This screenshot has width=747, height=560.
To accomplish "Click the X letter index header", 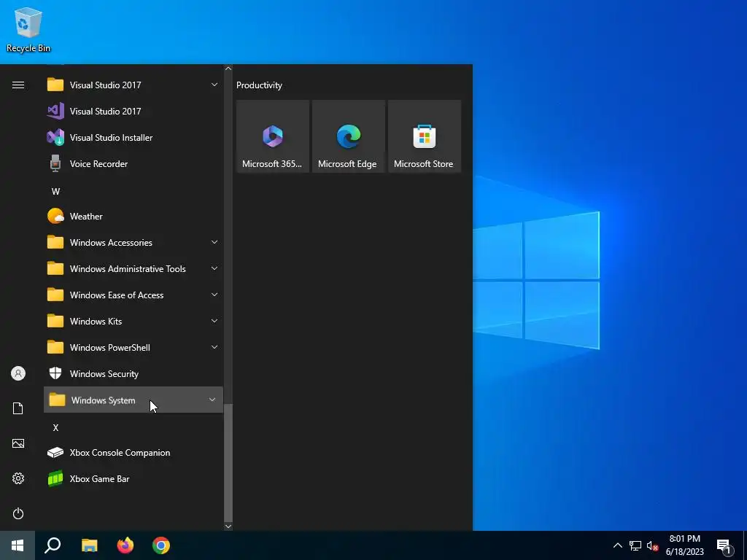I will tap(55, 427).
